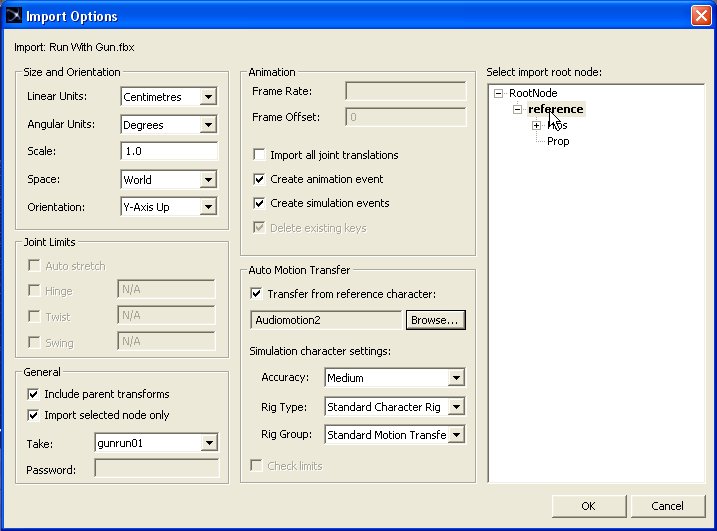Uncheck Include parent transforms
Viewport: 717px width, 531px height.
point(33,394)
